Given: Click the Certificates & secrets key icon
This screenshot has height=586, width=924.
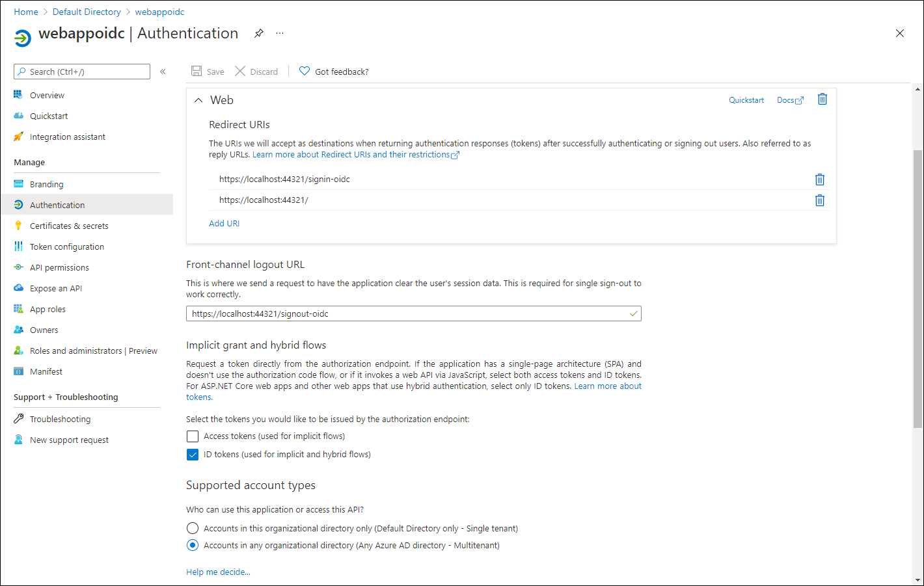Looking at the screenshot, I should pyautogui.click(x=18, y=226).
